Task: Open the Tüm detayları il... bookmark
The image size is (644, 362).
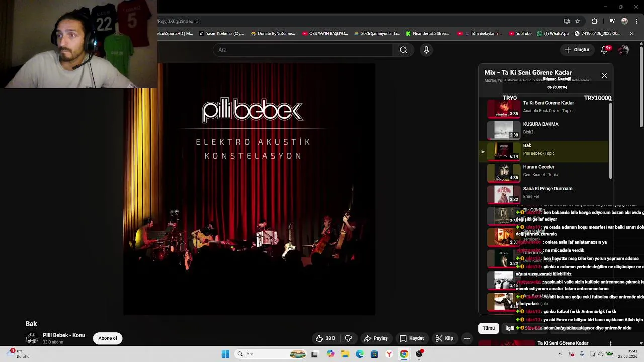Action: [479, 34]
